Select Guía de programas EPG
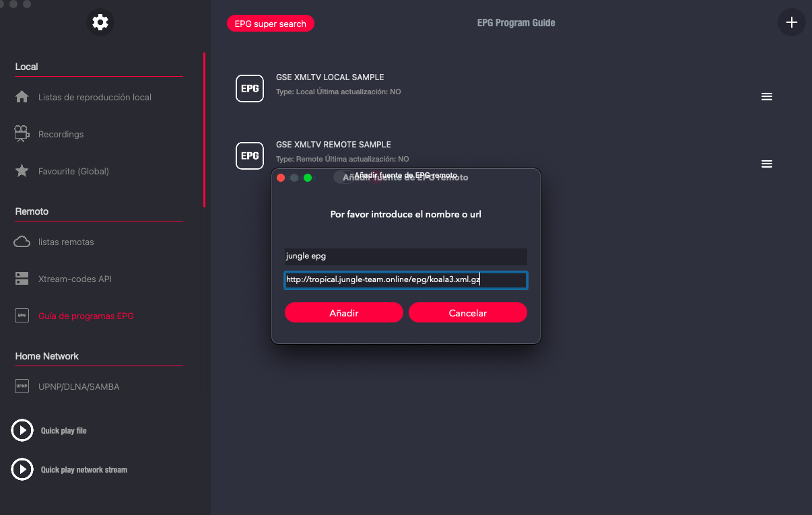812x515 pixels. click(x=86, y=316)
